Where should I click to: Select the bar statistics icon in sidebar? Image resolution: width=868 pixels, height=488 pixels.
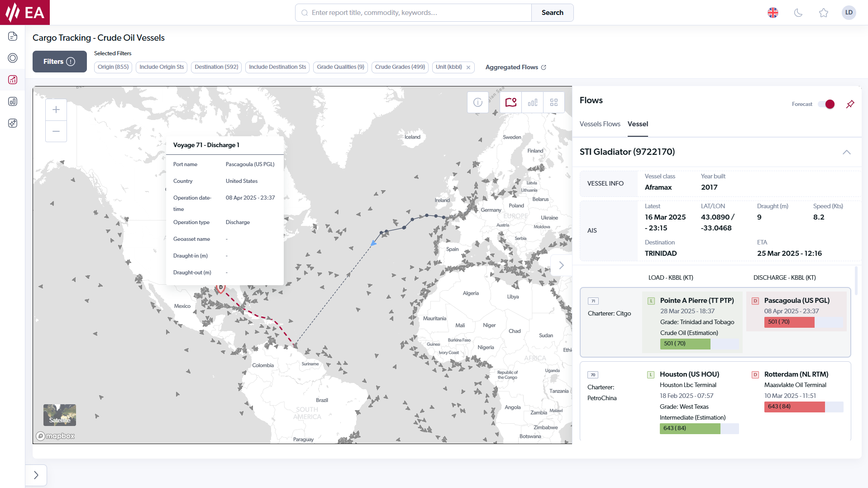coord(12,101)
